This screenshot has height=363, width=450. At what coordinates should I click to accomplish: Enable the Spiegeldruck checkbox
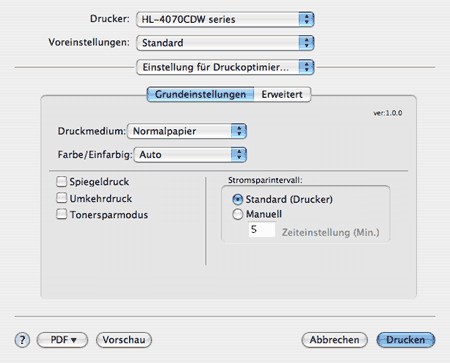click(61, 182)
